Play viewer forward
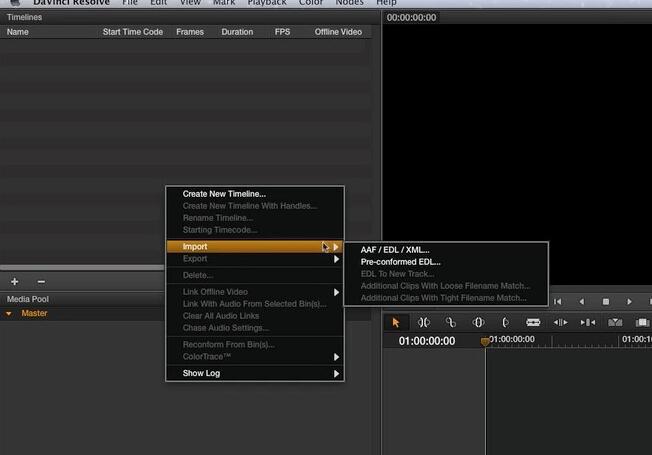 (x=630, y=301)
